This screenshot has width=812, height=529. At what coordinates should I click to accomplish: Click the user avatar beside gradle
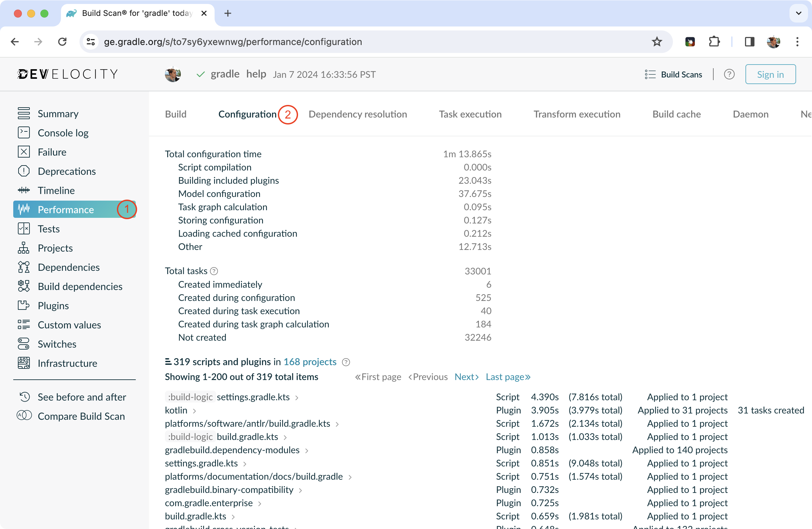[173, 74]
